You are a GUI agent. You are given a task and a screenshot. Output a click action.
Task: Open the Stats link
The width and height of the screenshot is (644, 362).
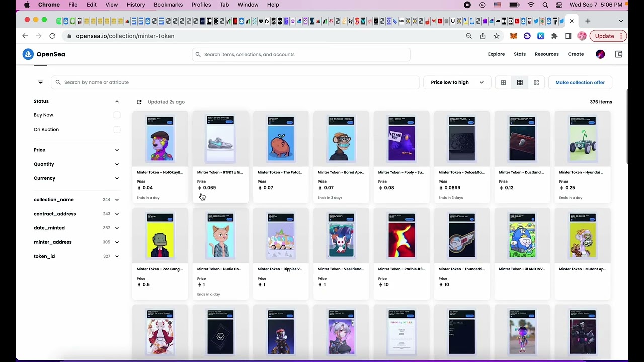[520, 54]
